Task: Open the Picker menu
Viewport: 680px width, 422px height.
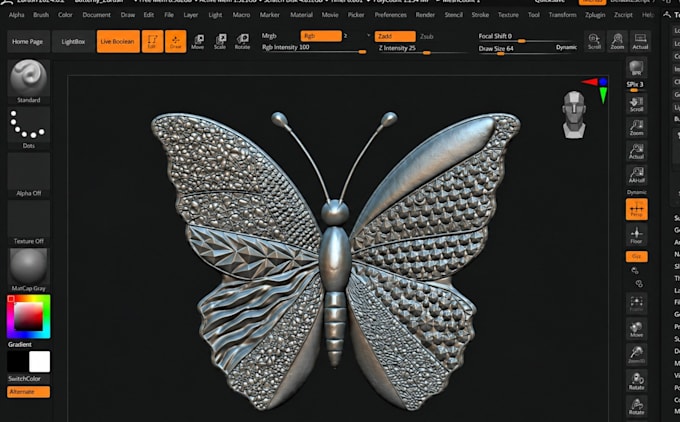Action: coord(356,15)
